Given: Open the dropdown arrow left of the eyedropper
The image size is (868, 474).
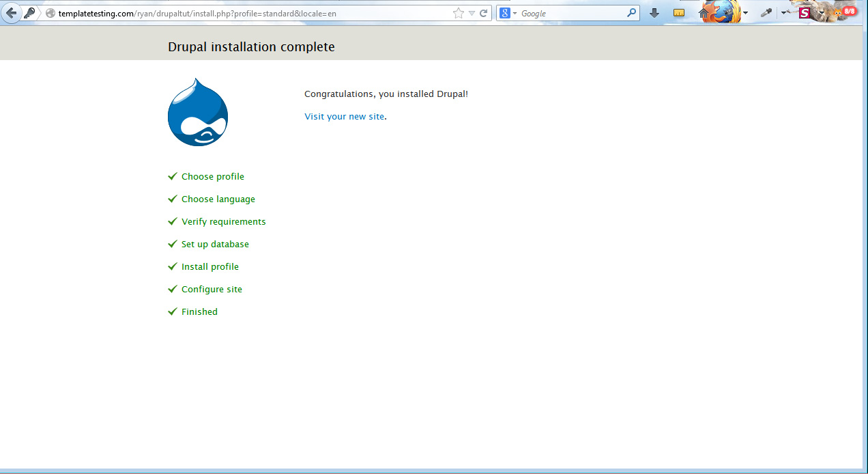Looking at the screenshot, I should coord(746,13).
